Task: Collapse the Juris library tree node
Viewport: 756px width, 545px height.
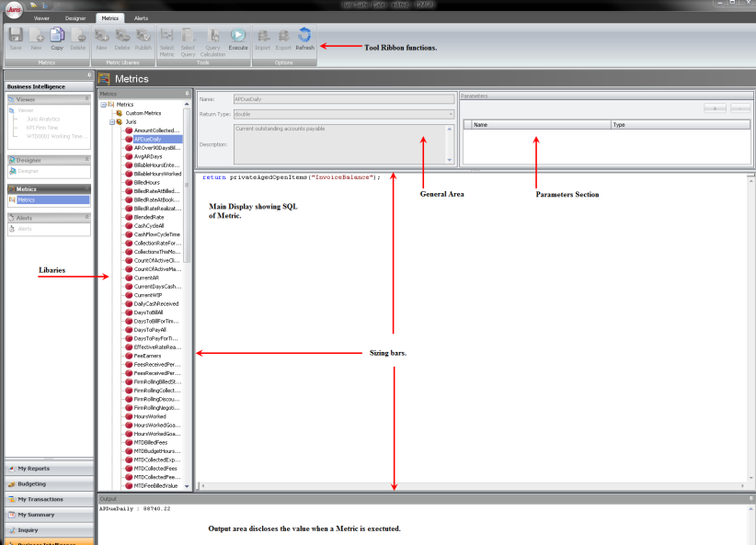Action: point(111,121)
